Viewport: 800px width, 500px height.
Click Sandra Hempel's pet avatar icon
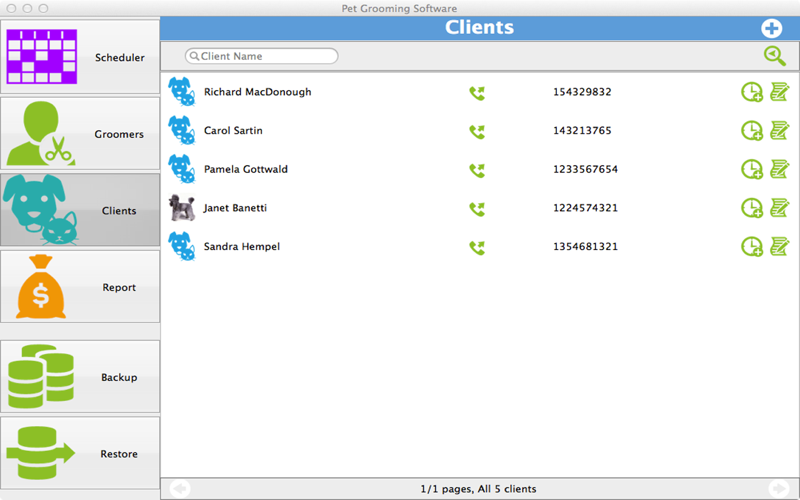(182, 246)
